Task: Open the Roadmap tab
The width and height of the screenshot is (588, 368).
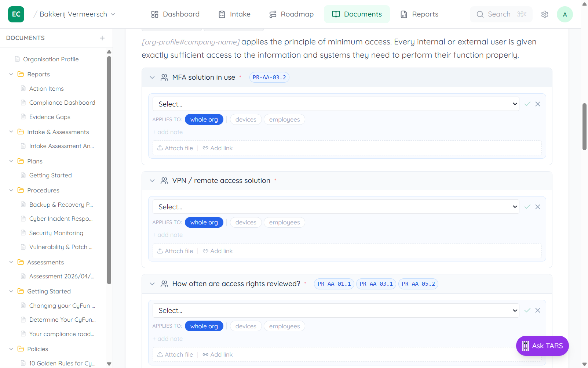Action: point(291,14)
